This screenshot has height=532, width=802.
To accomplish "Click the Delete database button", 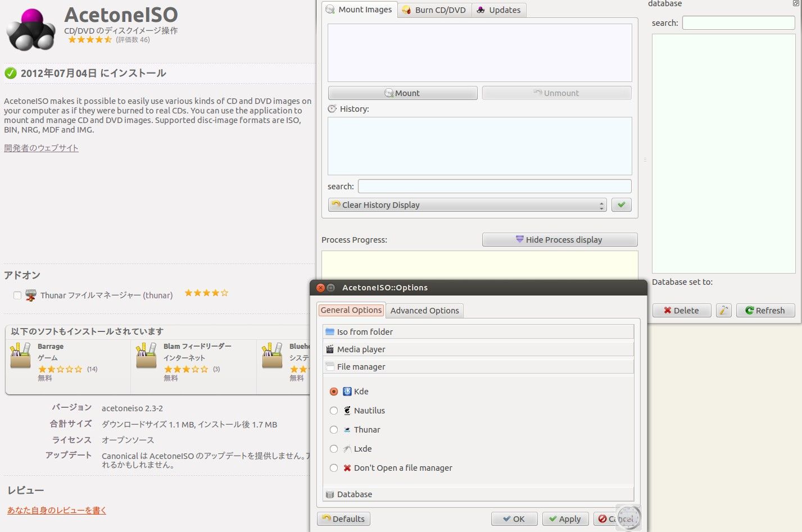I will (682, 311).
